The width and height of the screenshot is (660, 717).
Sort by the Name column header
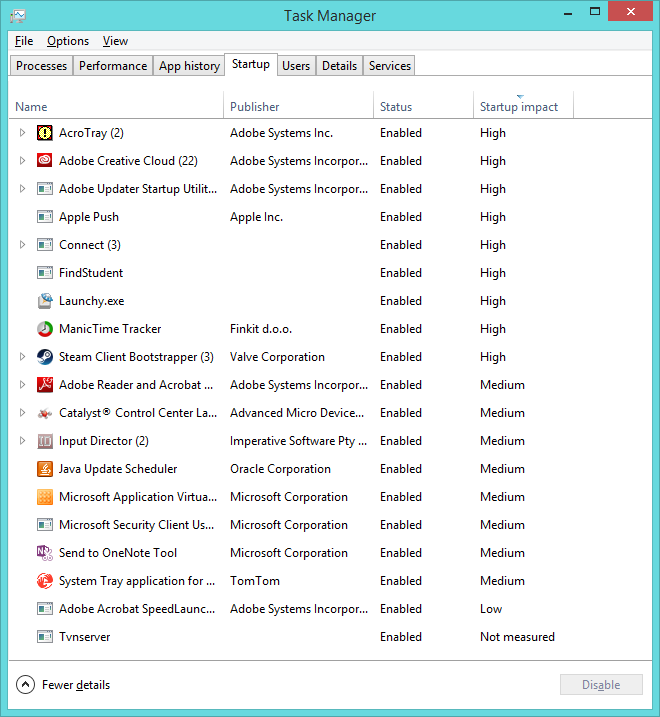116,107
